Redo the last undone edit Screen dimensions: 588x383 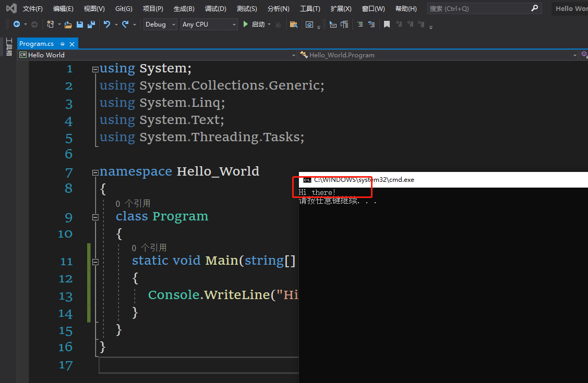(x=125, y=24)
